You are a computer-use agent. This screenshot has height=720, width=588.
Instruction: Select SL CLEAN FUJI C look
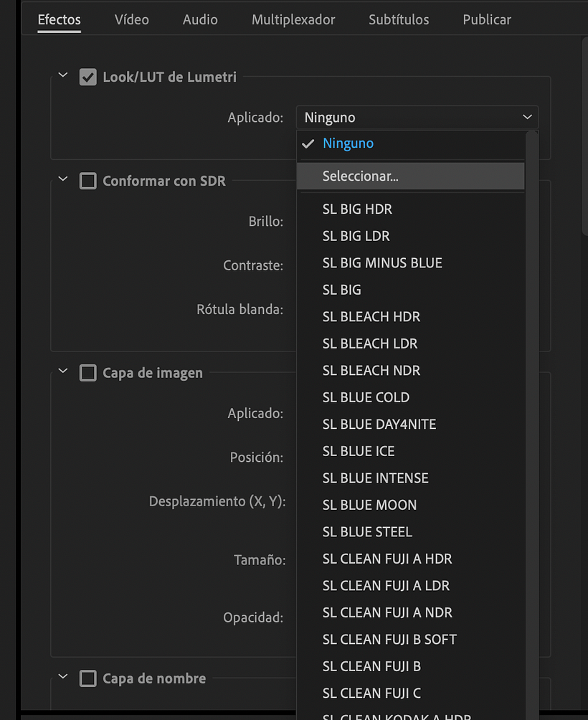pos(410,693)
